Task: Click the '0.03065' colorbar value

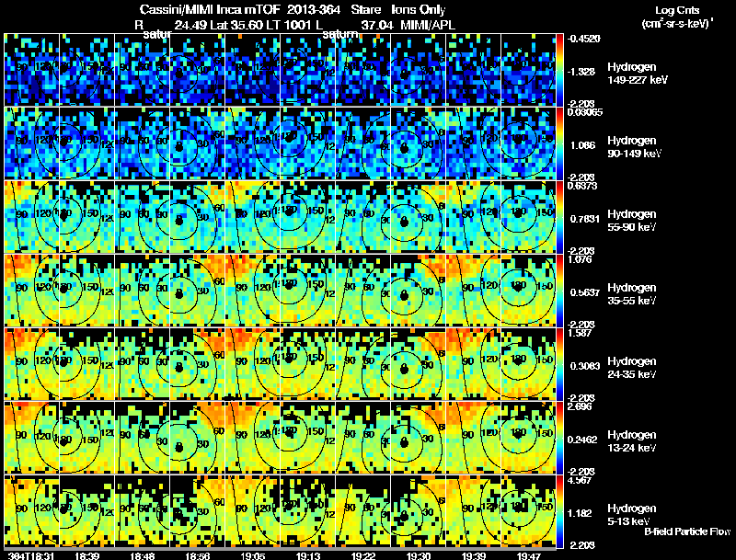Action: click(x=584, y=112)
